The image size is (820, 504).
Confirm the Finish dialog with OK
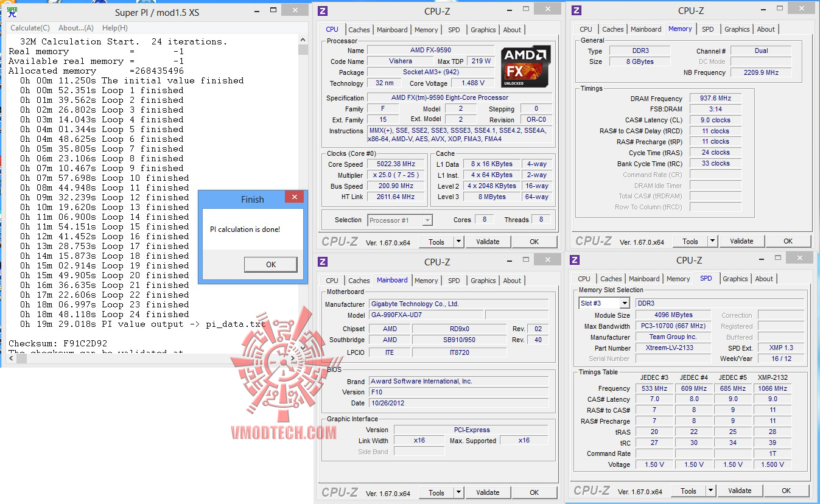click(x=271, y=264)
